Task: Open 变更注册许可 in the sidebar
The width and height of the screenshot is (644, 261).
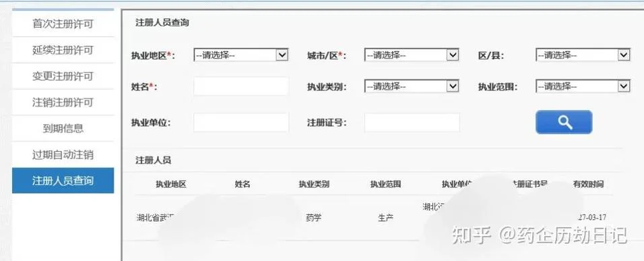Action: [63, 76]
